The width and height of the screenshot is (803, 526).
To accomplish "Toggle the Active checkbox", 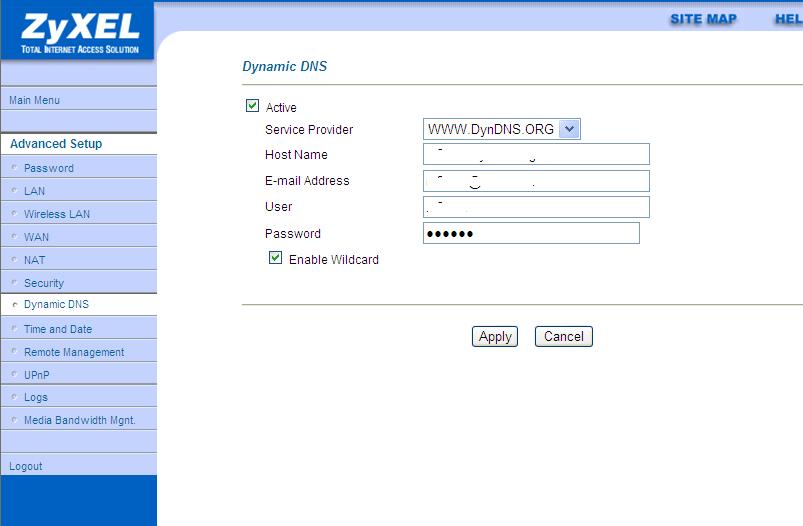I will click(252, 106).
